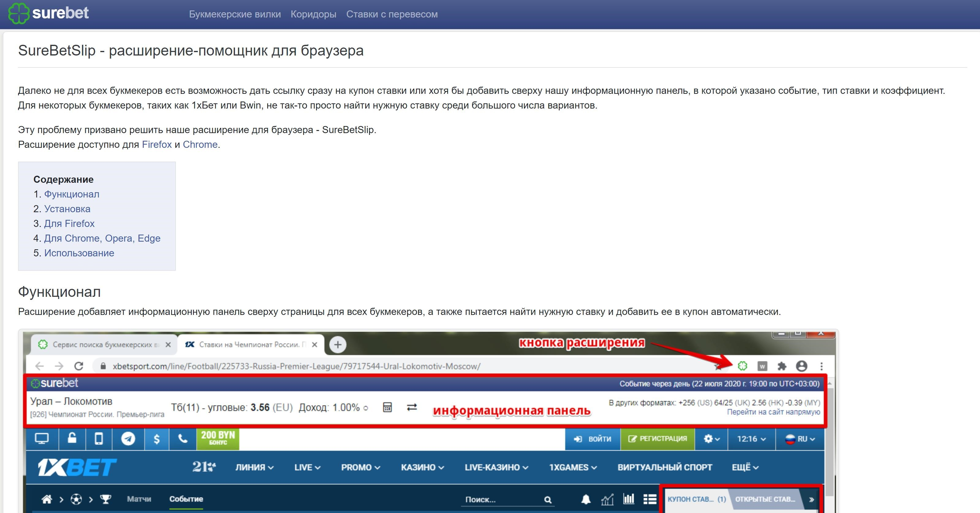
Task: Expand the LIVE menu
Action: tap(307, 467)
